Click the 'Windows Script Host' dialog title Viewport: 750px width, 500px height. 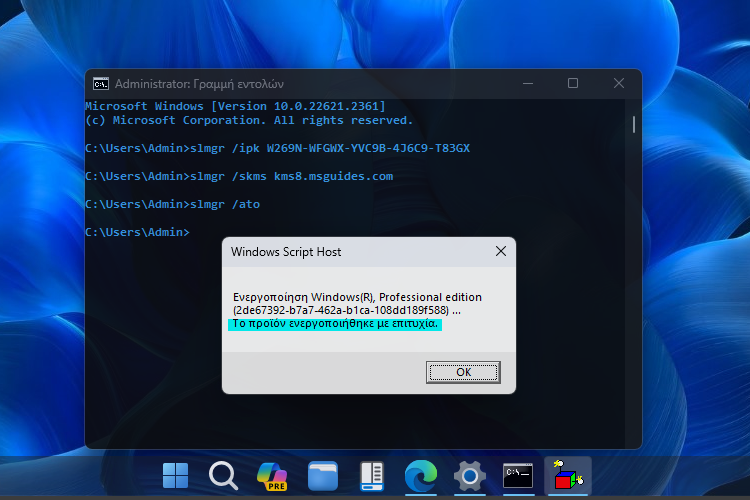(x=286, y=252)
